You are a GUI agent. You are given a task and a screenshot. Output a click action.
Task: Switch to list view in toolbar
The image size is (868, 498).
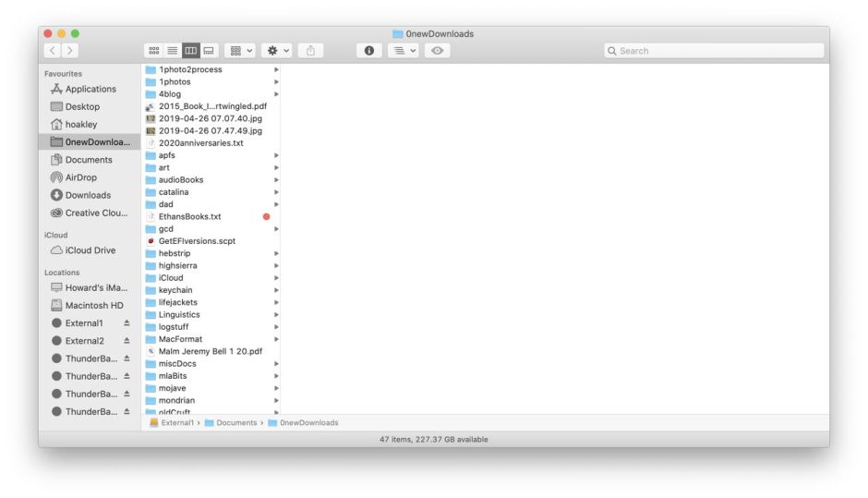[172, 51]
